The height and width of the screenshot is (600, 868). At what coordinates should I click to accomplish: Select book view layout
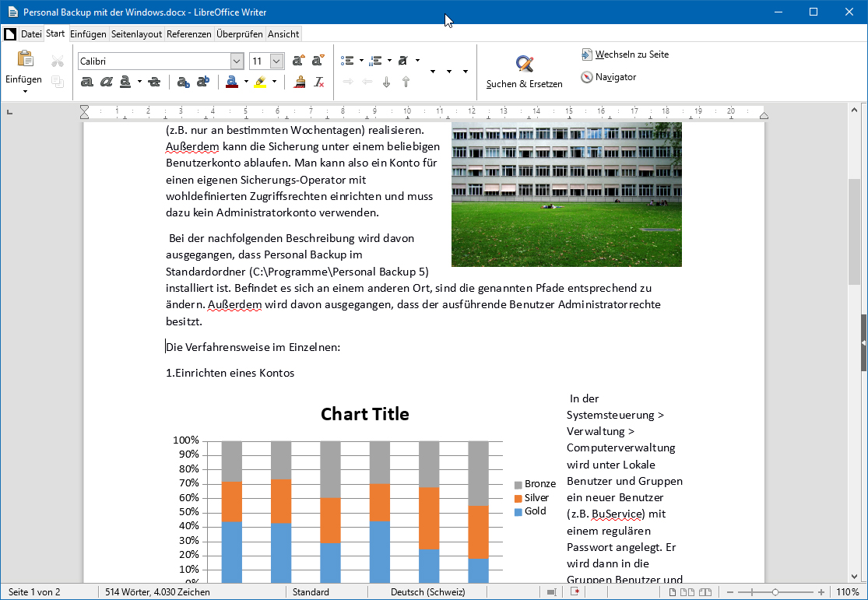point(705,591)
